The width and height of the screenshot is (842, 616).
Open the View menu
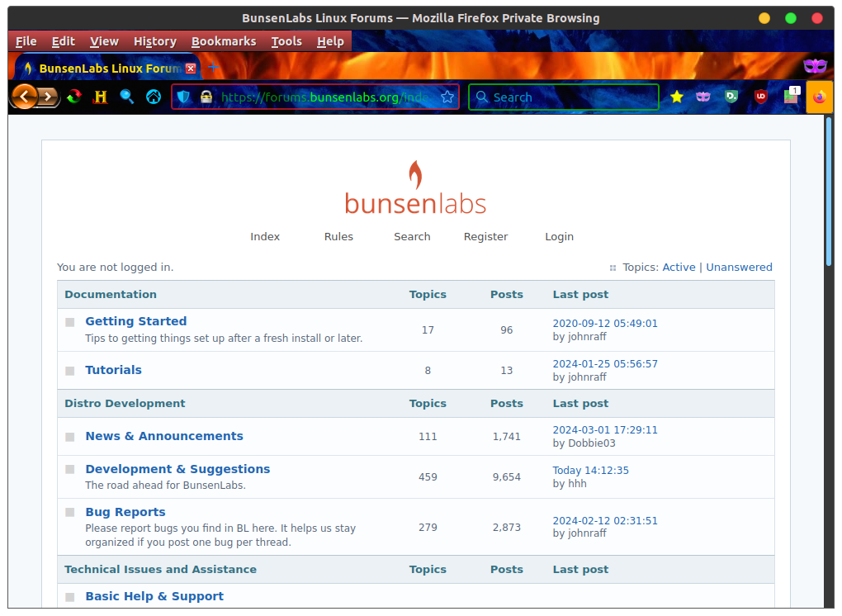[104, 41]
